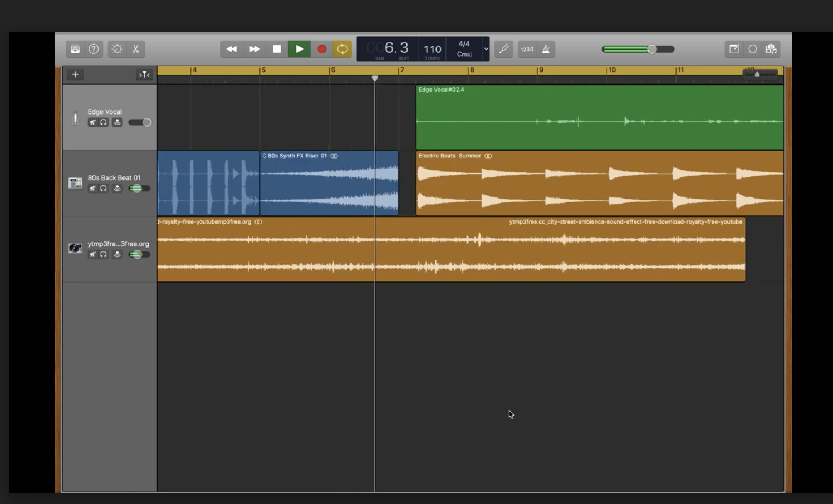The height and width of the screenshot is (504, 833).
Task: Select the city-street-ambience audio region
Action: pyautogui.click(x=451, y=250)
